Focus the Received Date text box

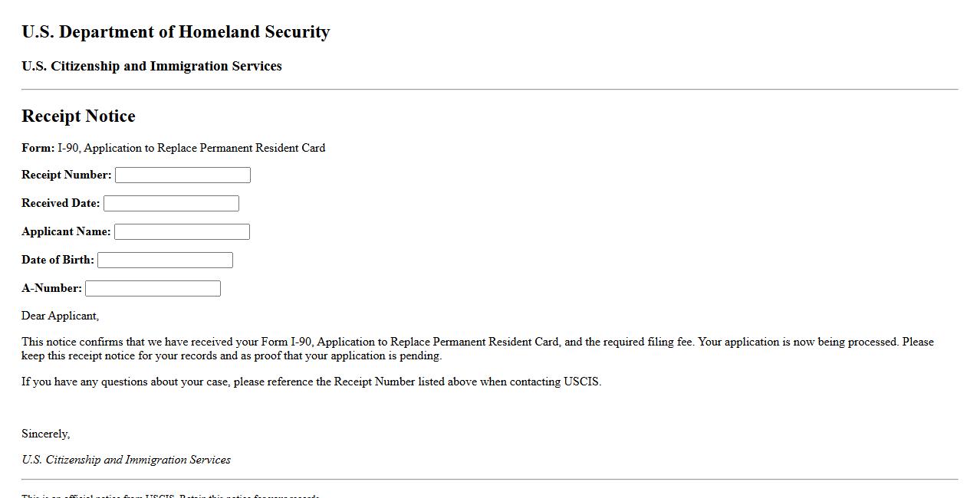171,204
